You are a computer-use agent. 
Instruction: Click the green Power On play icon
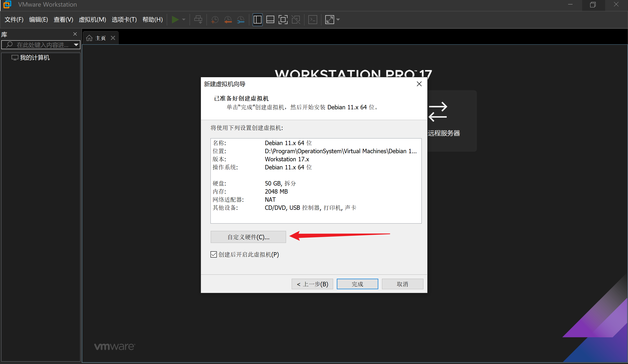pyautogui.click(x=175, y=19)
